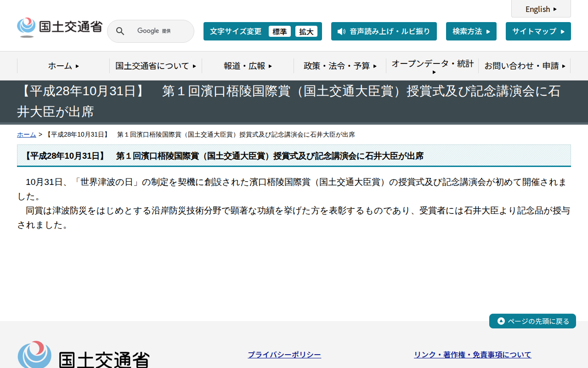This screenshot has width=588, height=368.
Task: Click ページの先頭に戻る to return to top
Action: click(x=532, y=321)
